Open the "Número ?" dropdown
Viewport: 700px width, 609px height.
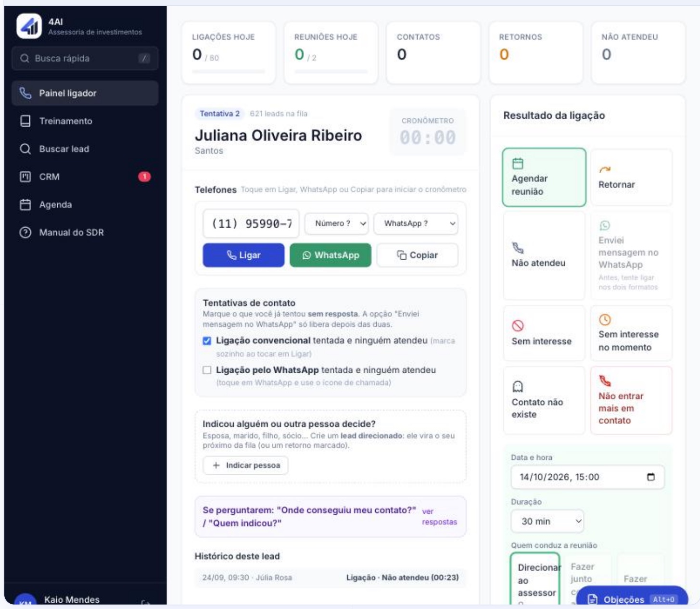[x=337, y=224]
